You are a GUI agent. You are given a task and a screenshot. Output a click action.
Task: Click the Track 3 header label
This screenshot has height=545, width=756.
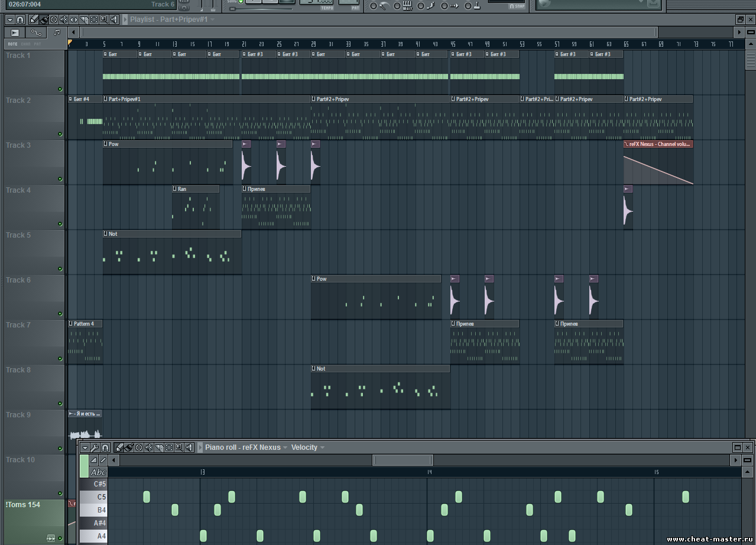coord(19,145)
